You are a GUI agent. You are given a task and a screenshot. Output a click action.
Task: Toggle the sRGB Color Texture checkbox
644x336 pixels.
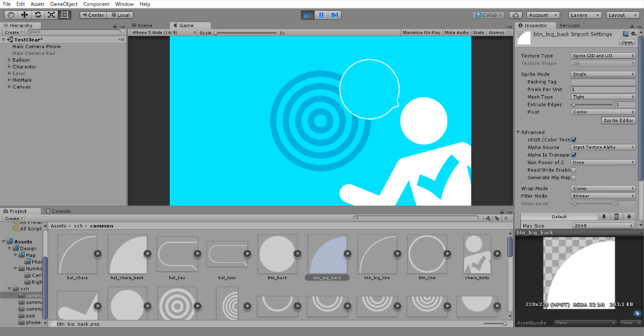(x=574, y=140)
